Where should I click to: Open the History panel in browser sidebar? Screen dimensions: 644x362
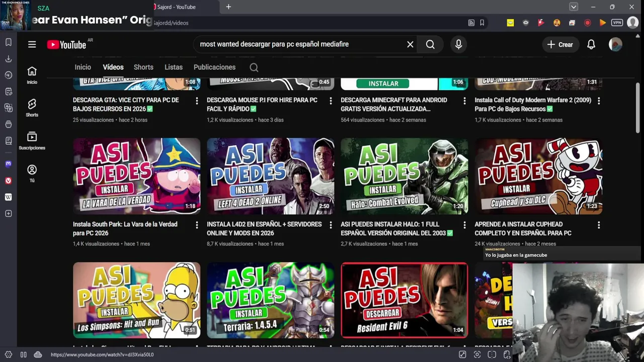coord(9,75)
